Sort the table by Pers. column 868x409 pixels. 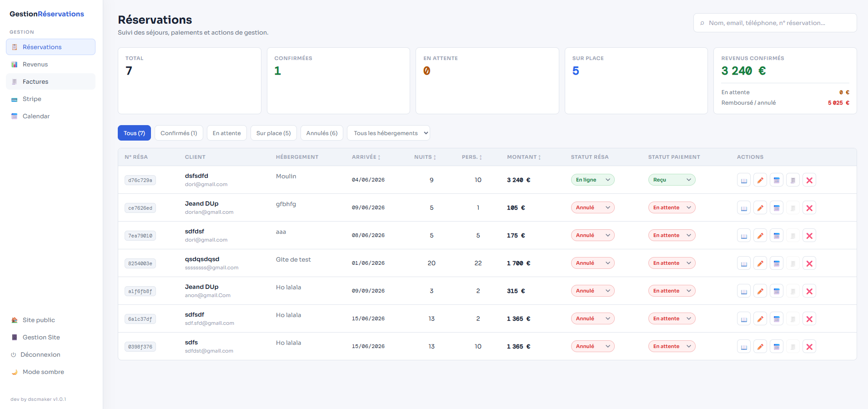(472, 157)
